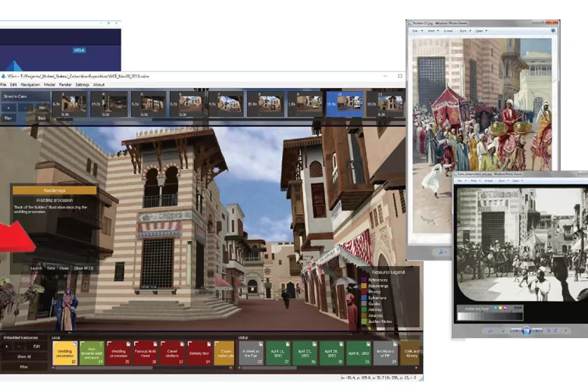Viewport: 588px width, 392px height.
Task: Rotate clockwise in Cairo lanternslide viewer
Action: [x=555, y=331]
